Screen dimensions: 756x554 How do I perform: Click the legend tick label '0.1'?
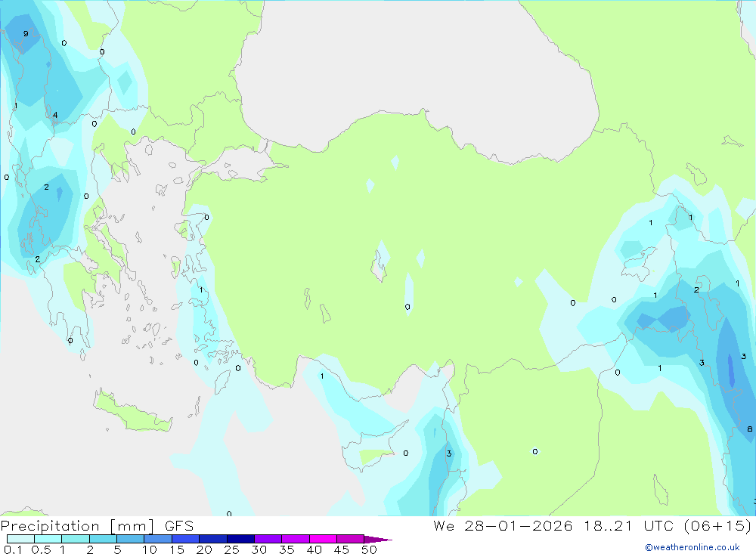pyautogui.click(x=13, y=549)
